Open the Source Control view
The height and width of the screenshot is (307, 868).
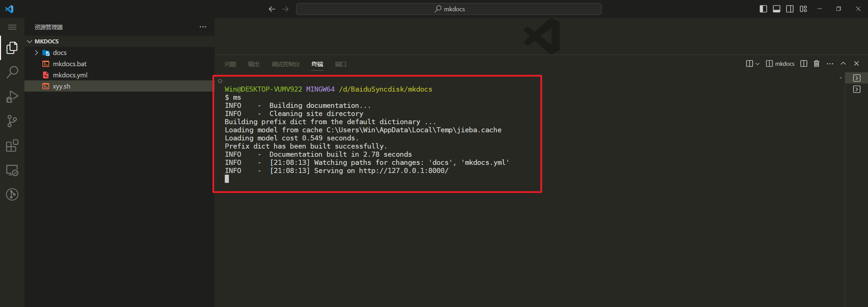click(12, 121)
